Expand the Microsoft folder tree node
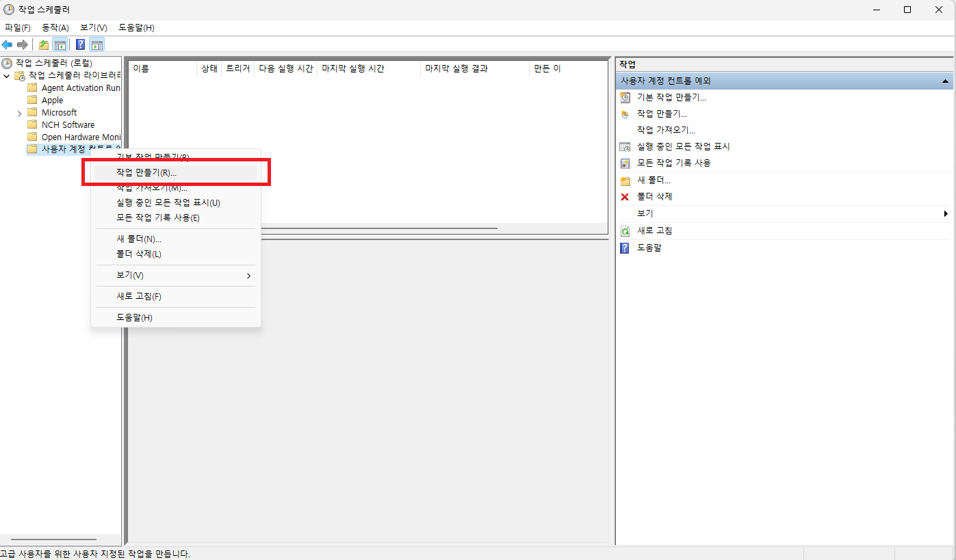This screenshot has height=560, width=956. [x=19, y=113]
